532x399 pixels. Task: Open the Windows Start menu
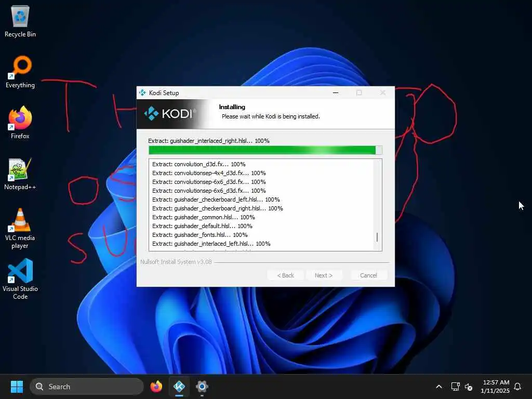tap(17, 387)
